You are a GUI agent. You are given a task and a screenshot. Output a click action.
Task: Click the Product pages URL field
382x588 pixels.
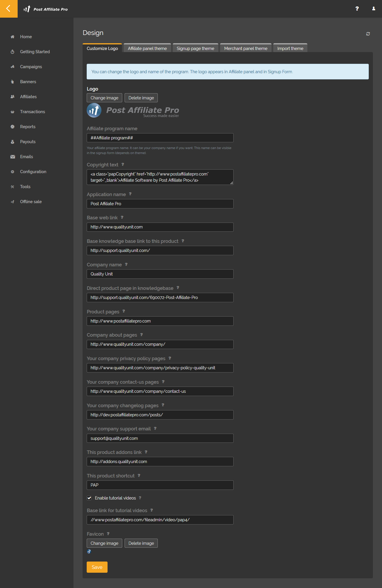tap(160, 321)
